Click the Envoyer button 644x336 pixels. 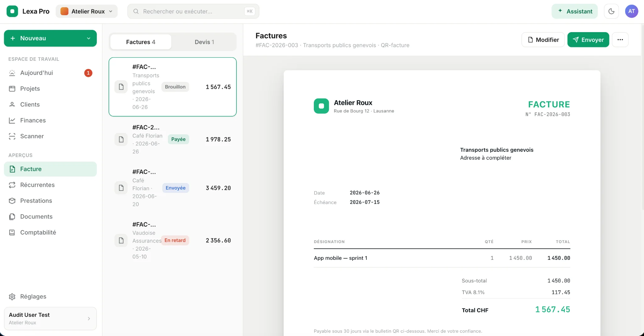(588, 40)
